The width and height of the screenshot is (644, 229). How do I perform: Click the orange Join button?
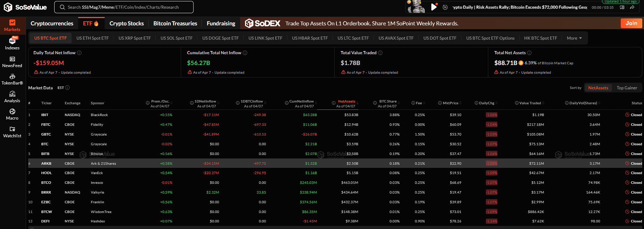pos(631,23)
